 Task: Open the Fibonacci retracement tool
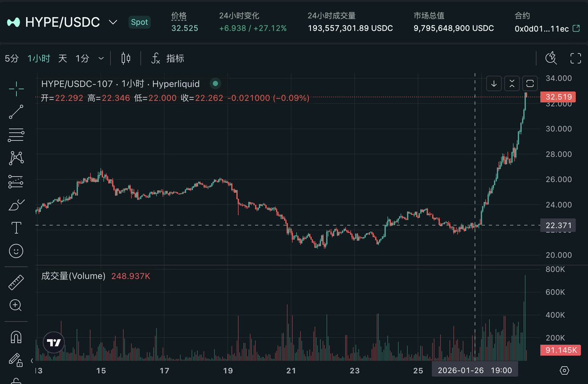[16, 135]
